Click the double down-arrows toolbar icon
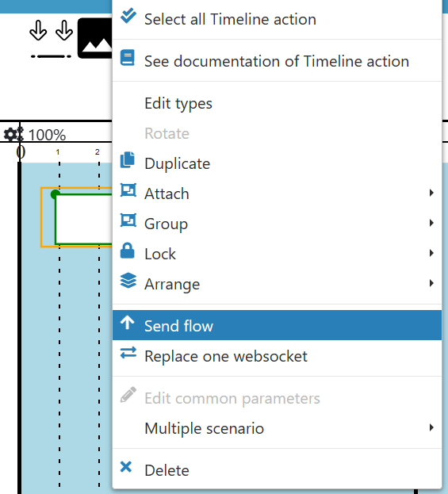 [51, 39]
